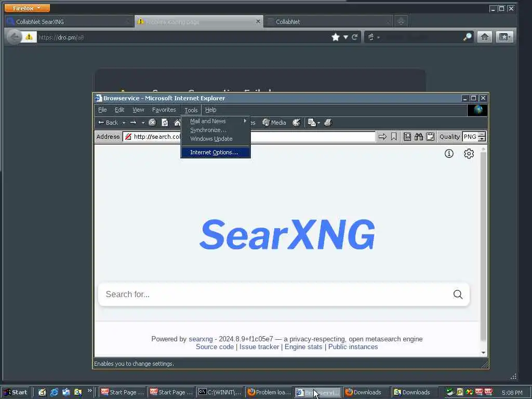Image resolution: width=532 pixels, height=399 pixels.
Task: Click the IE Home toolbar icon
Action: click(x=177, y=123)
